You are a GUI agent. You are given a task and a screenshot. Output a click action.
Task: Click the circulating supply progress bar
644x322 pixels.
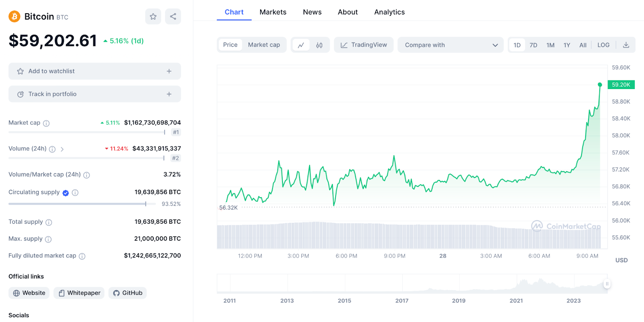click(x=82, y=204)
